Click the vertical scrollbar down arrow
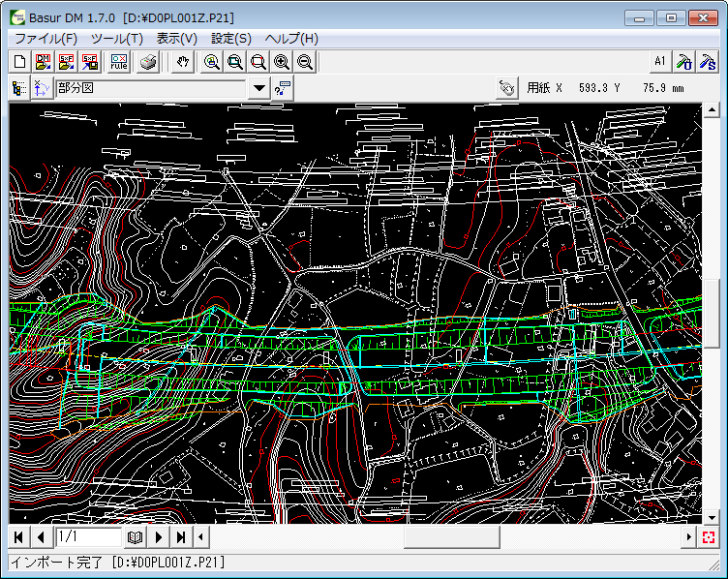The width and height of the screenshot is (728, 579). [x=712, y=517]
